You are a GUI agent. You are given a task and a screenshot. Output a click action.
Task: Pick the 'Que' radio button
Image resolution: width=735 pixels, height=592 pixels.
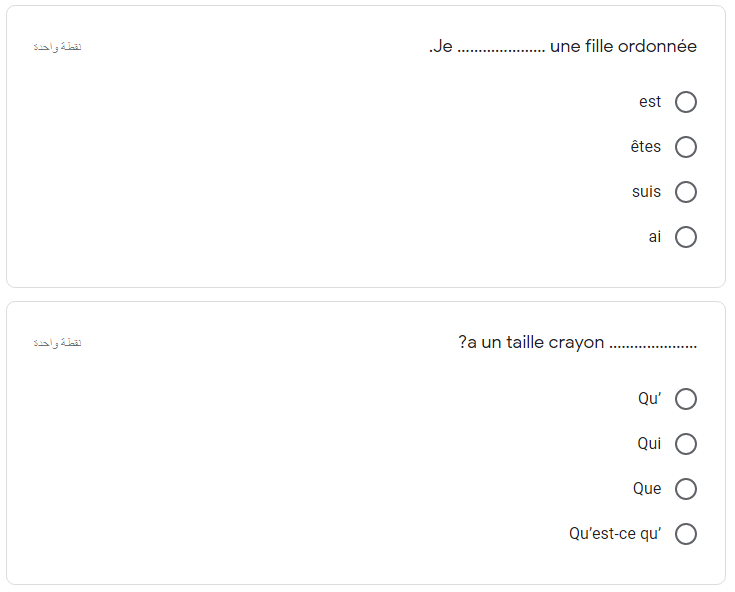[x=685, y=489]
